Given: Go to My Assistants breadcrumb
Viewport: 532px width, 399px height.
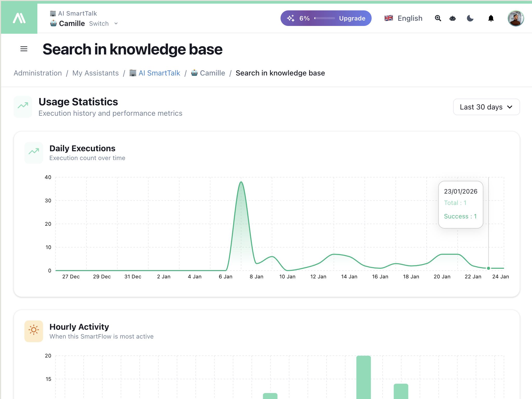Looking at the screenshot, I should coord(96,73).
